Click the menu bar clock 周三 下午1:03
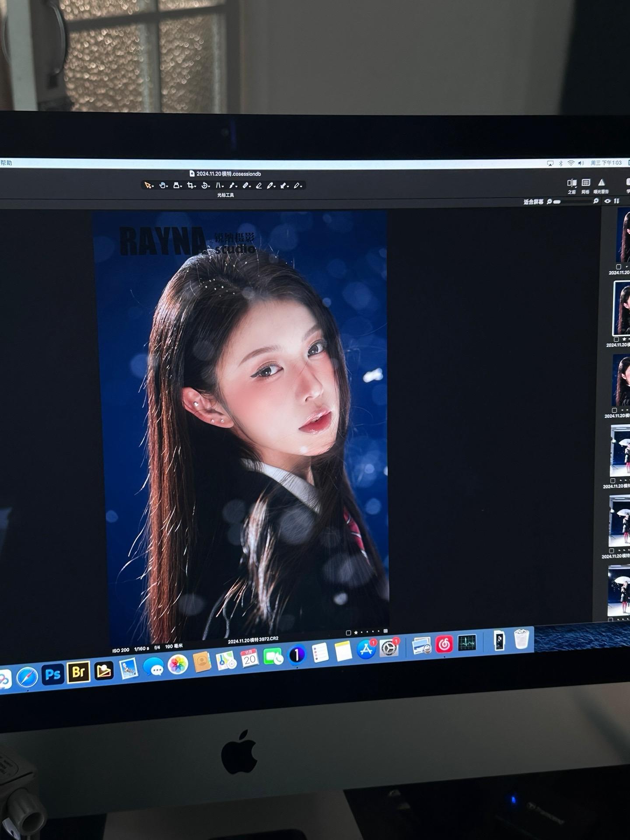This screenshot has width=630, height=840. point(606,163)
